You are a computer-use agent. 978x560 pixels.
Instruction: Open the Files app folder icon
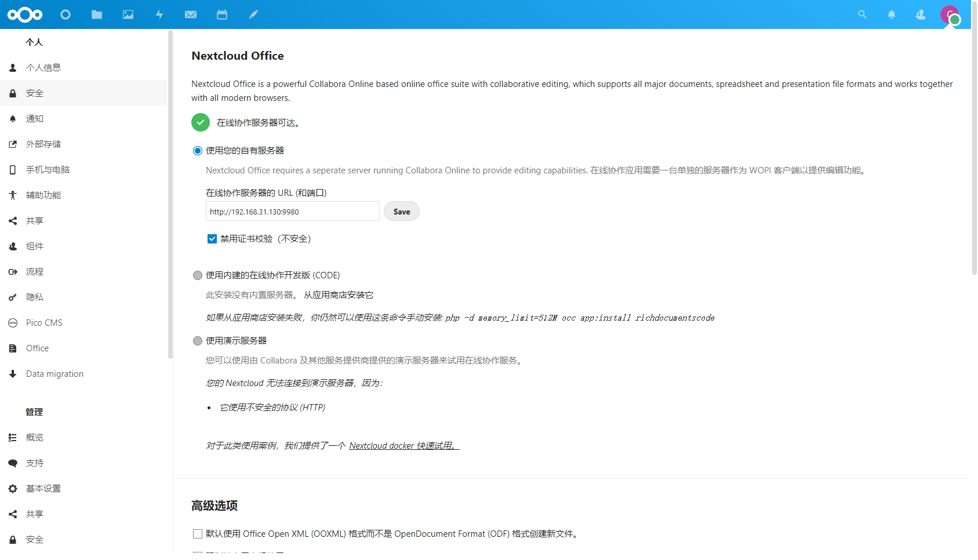coord(97,14)
